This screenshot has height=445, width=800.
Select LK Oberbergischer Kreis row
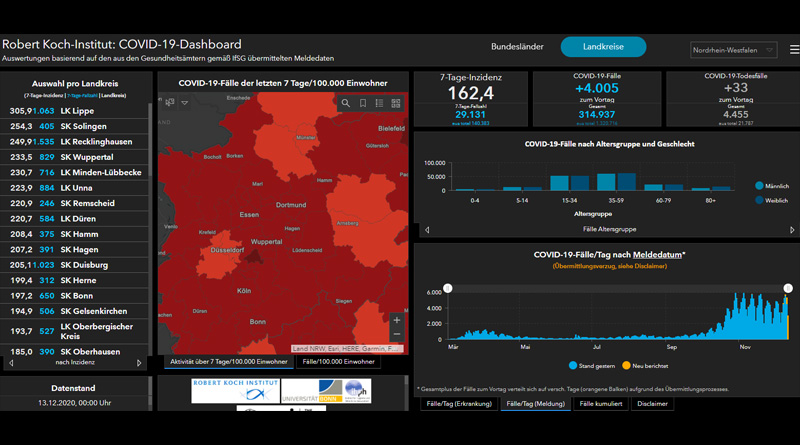pyautogui.click(x=74, y=331)
